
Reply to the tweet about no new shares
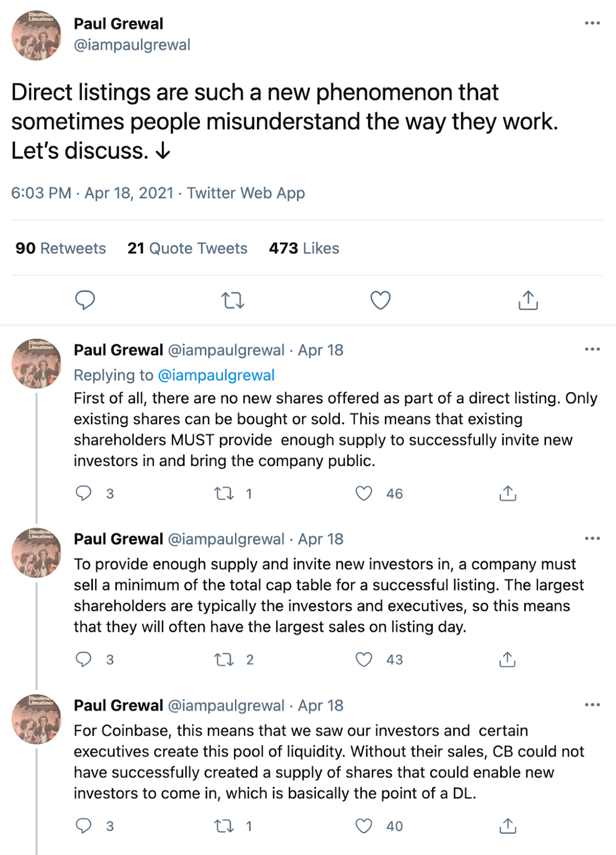pyautogui.click(x=83, y=493)
